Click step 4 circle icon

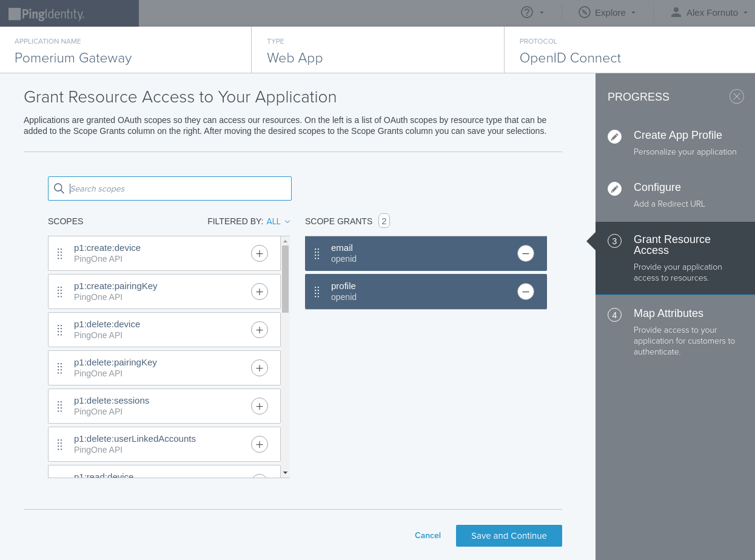click(614, 315)
